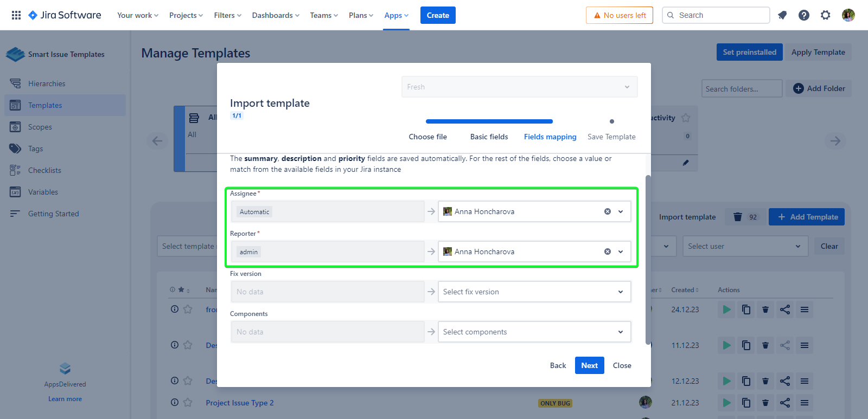Clear the Assignee Anna Honcharova selection
Screen dimensions: 868x419
[x=608, y=211]
